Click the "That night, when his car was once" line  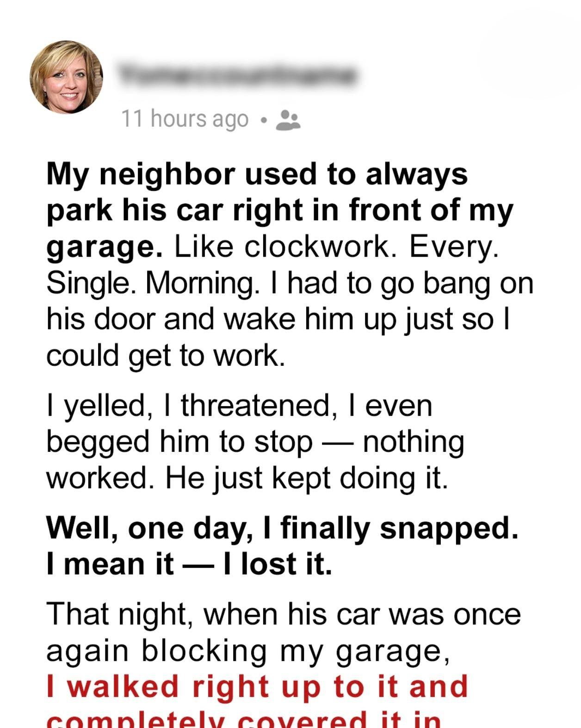(x=284, y=615)
